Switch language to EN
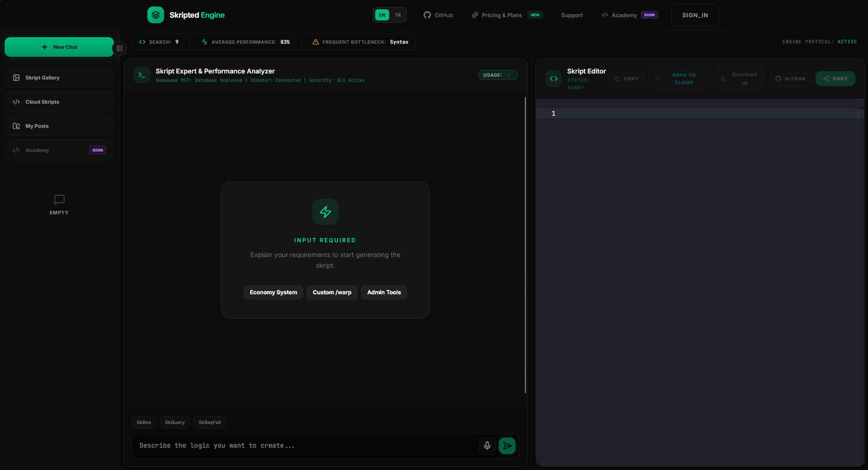The height and width of the screenshot is (470, 868). point(382,15)
